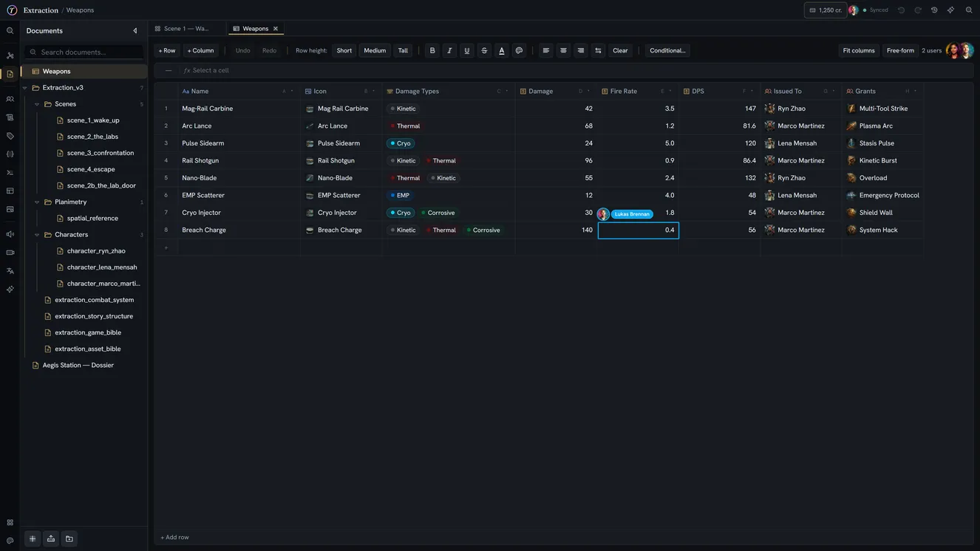Open the tags panel in left sidebar
This screenshot has height=551, width=980.
10,136
